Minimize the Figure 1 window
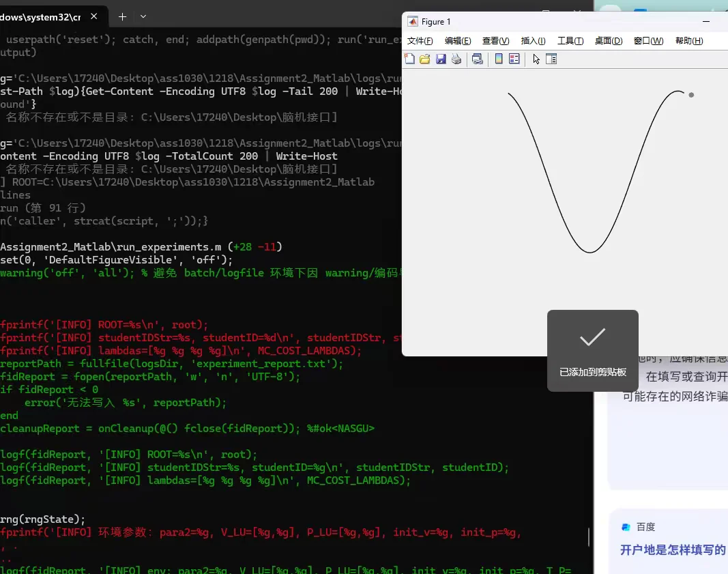The height and width of the screenshot is (574, 728). [706, 21]
